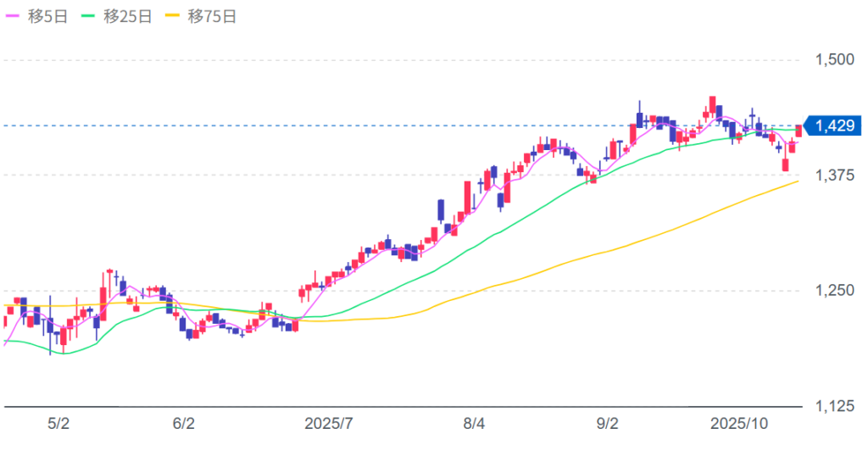Screen dimensions: 868x451
Task: Select the 1,125 price axis label
Action: point(832,407)
